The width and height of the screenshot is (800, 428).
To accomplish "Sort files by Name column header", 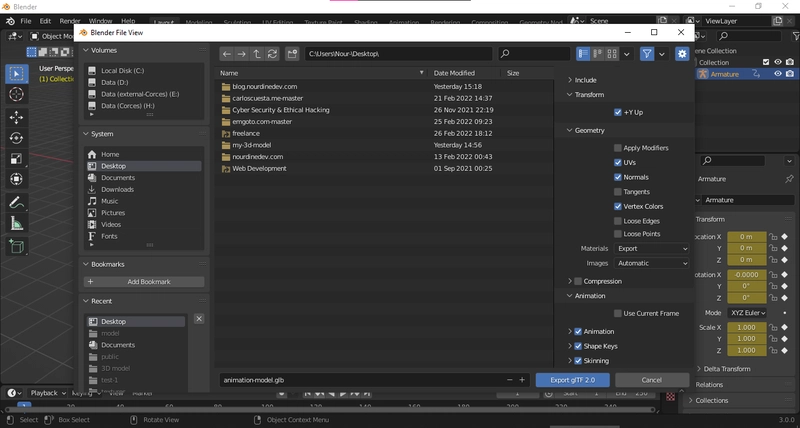I will pyautogui.click(x=321, y=73).
